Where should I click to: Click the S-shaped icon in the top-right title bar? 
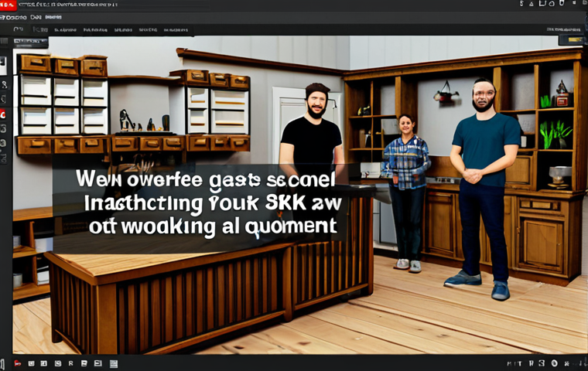tap(521, 4)
